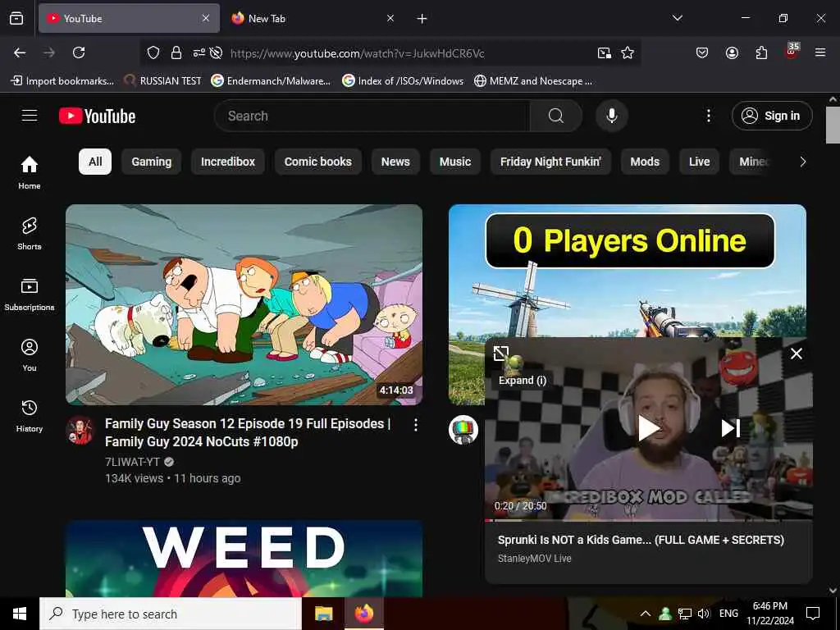Screen dimensions: 840x630
Task: Open Windows Start menu
Action: pyautogui.click(x=20, y=614)
